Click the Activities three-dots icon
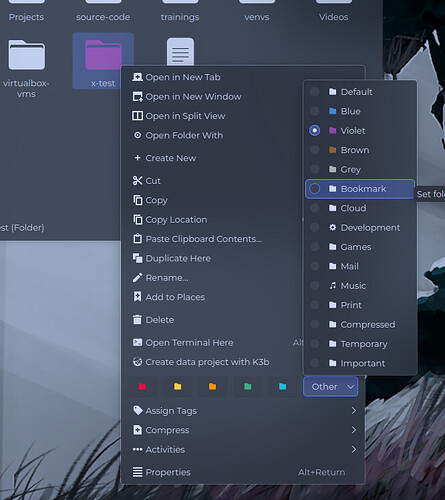Viewport: 445px width, 500px height. [137, 449]
